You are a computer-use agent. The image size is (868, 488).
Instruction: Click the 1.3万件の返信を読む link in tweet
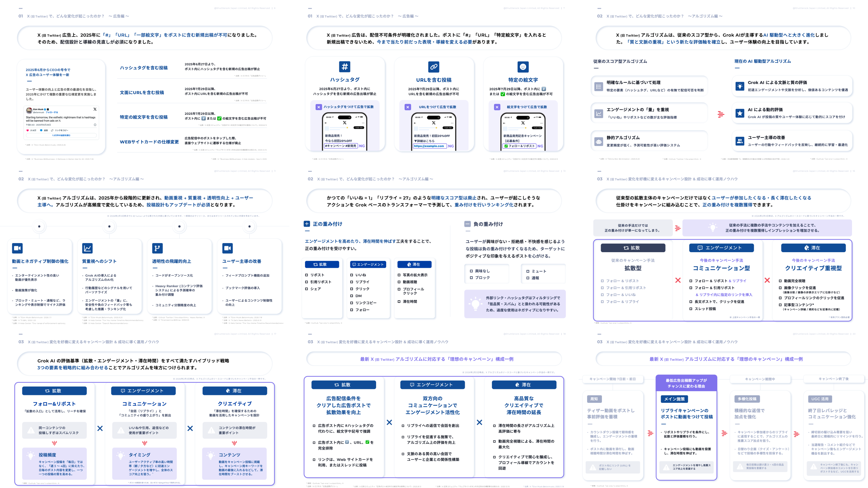pyautogui.click(x=61, y=136)
